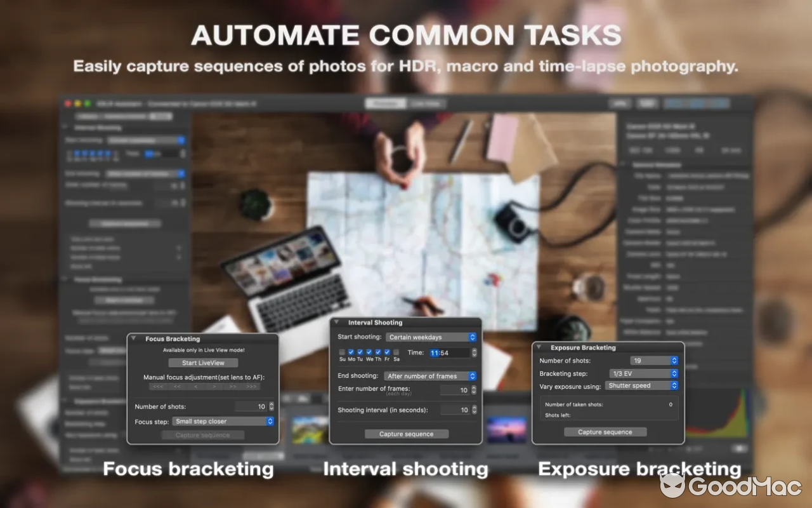Increase shooting interval using its stepper control
Viewport: 812px width, 508px height.
click(474, 408)
